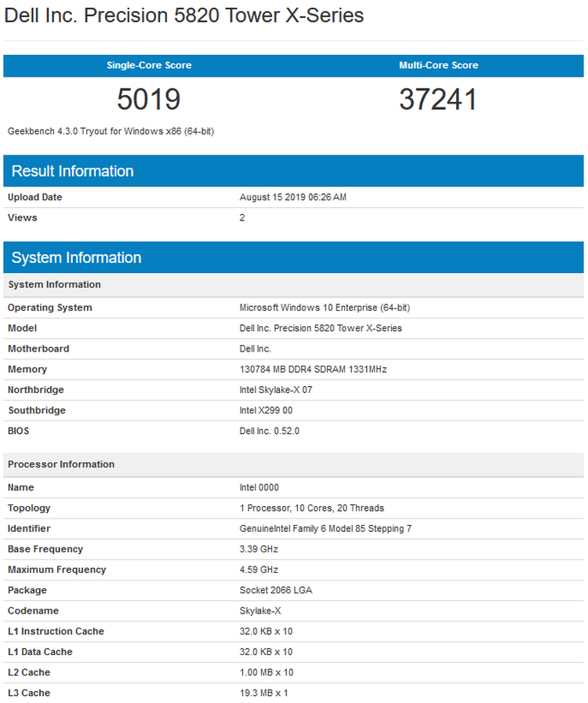Select the views count value 2

242,218
